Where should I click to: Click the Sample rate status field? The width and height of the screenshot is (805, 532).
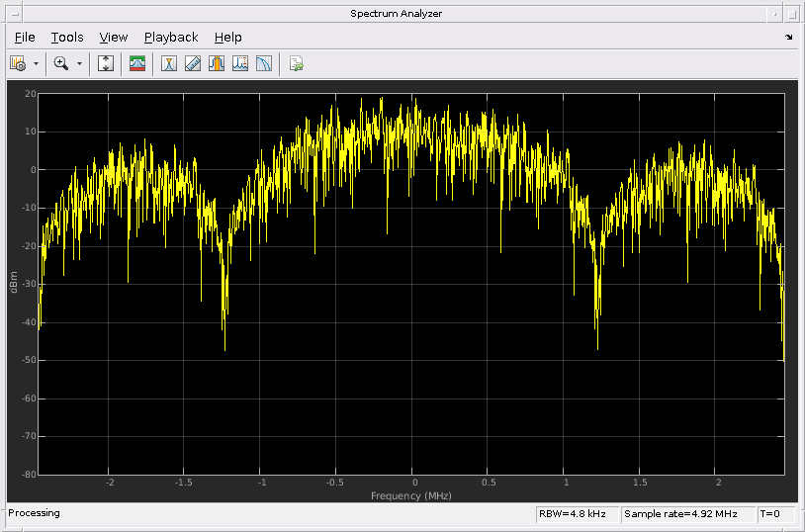click(687, 514)
